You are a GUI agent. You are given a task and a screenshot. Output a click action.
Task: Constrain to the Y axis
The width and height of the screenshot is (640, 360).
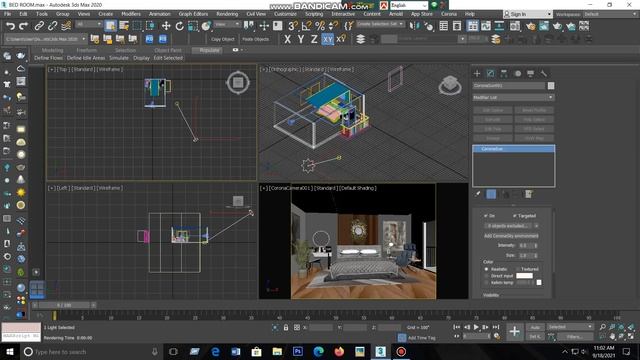point(301,39)
